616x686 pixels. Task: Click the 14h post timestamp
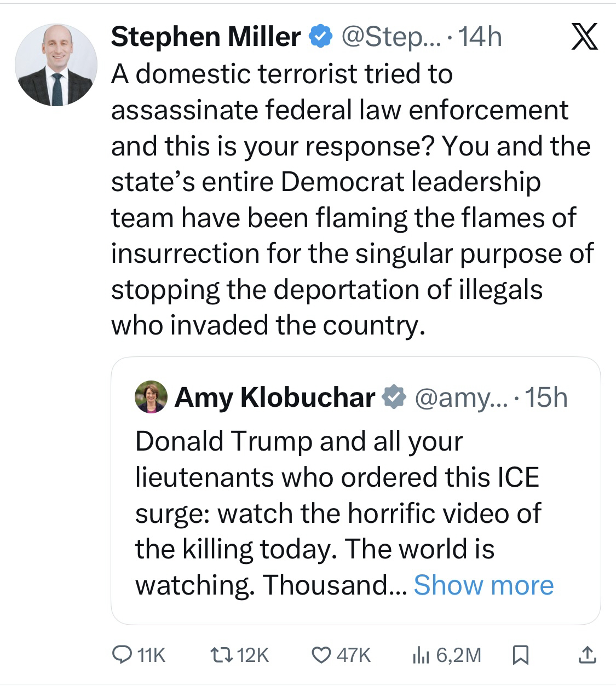[x=479, y=37]
